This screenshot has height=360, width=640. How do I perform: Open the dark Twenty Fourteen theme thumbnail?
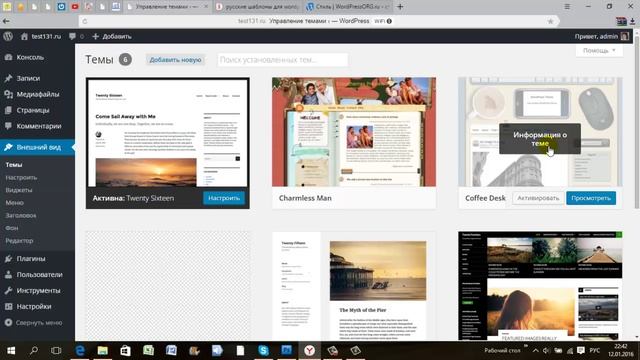coord(540,286)
